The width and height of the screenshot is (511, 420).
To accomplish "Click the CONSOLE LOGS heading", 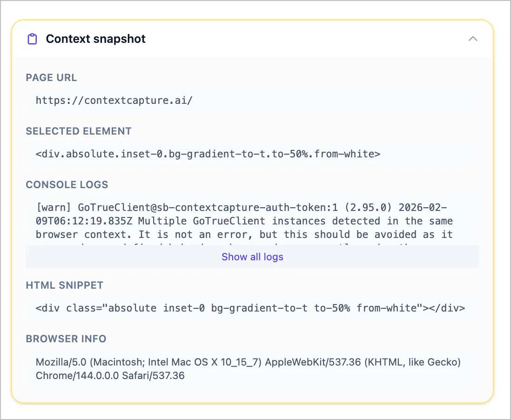I will coord(67,185).
